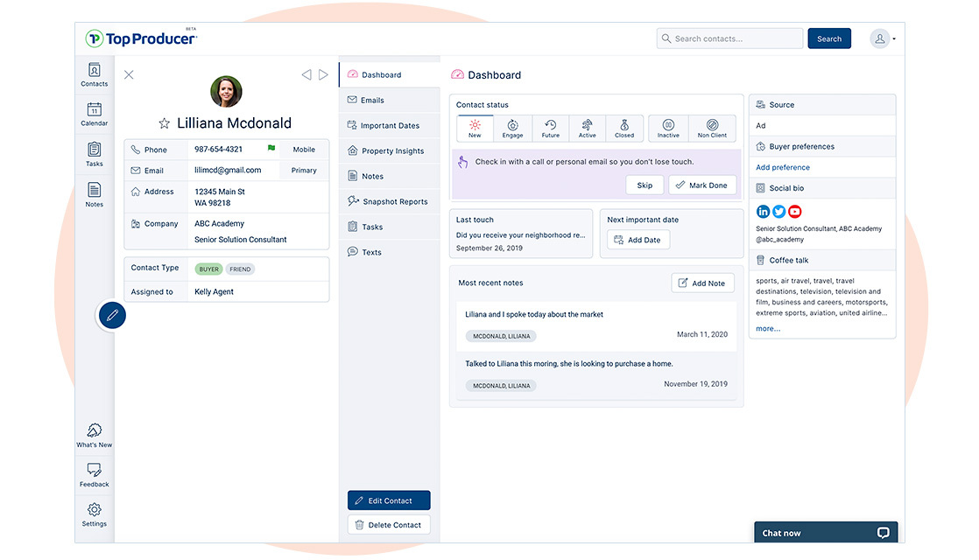Screen dimensions: 979x560
Task: Select the Active contact status
Action: [x=586, y=128]
